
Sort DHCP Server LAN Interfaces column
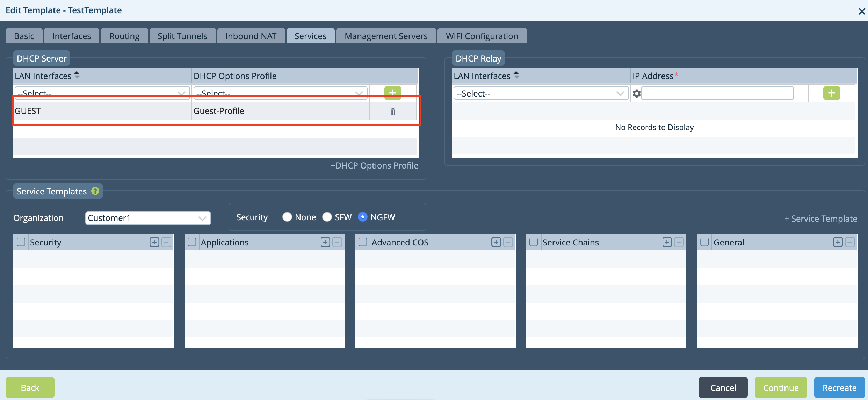tap(77, 75)
